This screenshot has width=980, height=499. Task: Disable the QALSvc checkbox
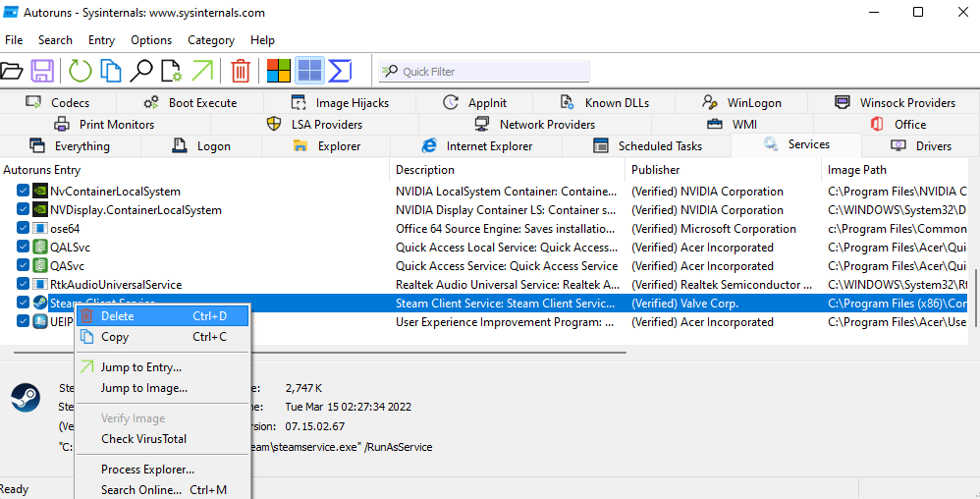(24, 248)
